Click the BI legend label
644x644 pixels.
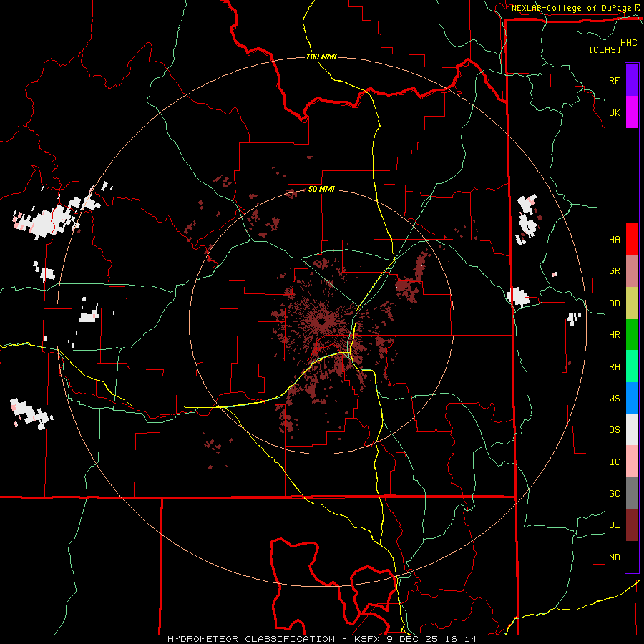coord(614,525)
